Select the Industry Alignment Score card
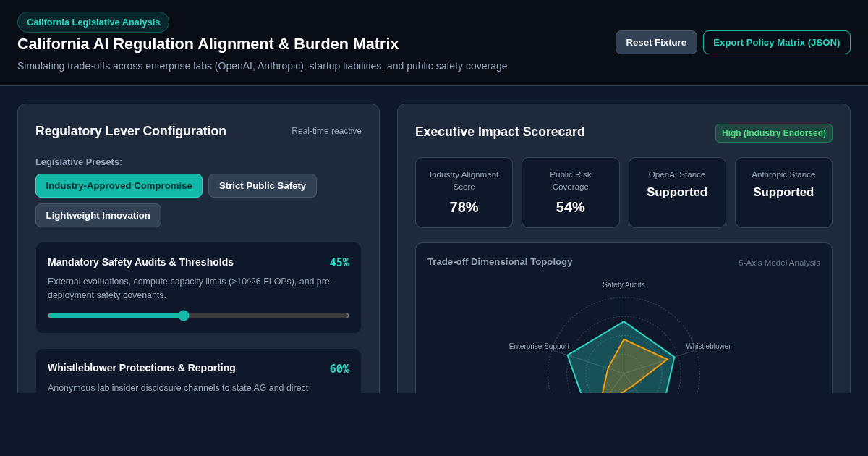Screen dimensions: 868x456 click(x=464, y=193)
